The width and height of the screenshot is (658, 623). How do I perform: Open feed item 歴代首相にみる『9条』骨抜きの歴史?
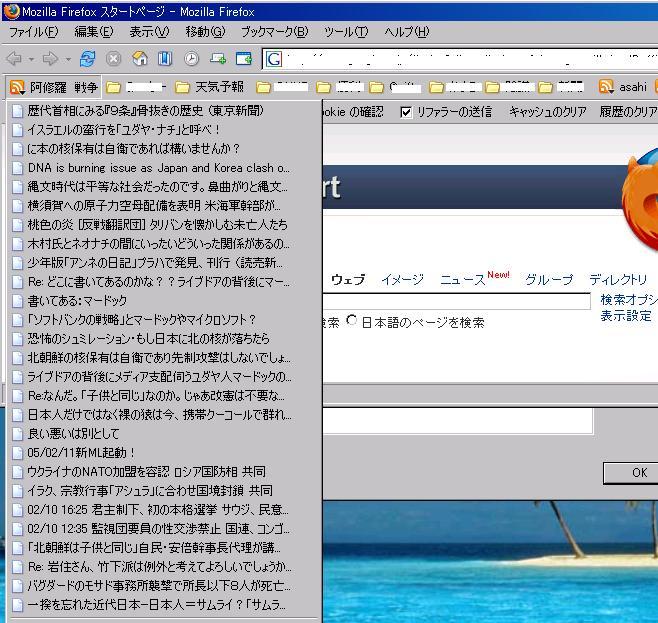coord(164,111)
